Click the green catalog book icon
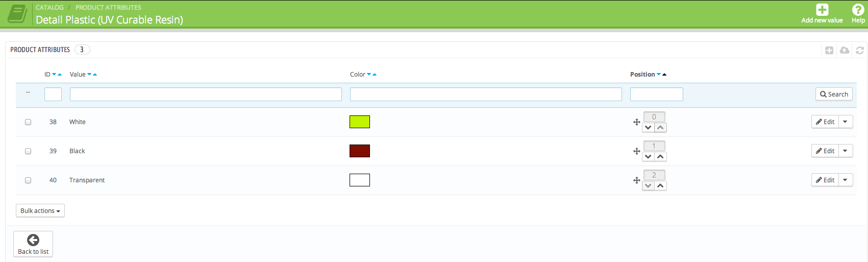868x262 pixels. (x=17, y=14)
